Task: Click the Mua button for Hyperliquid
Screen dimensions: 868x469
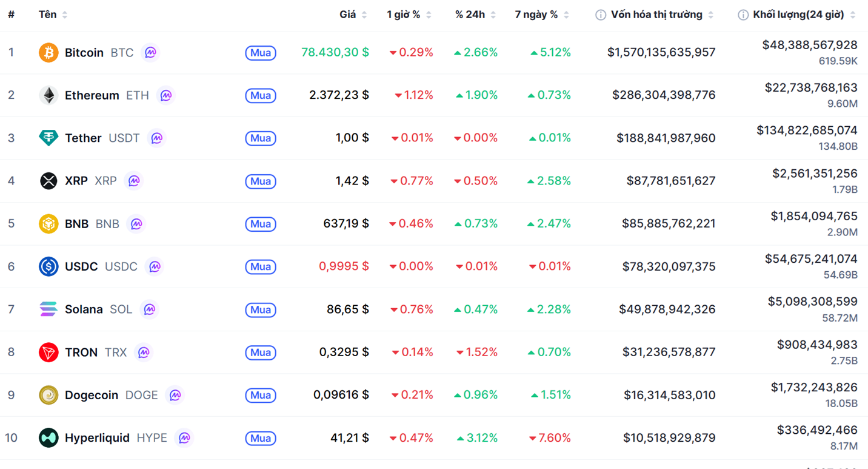Action: pos(261,437)
